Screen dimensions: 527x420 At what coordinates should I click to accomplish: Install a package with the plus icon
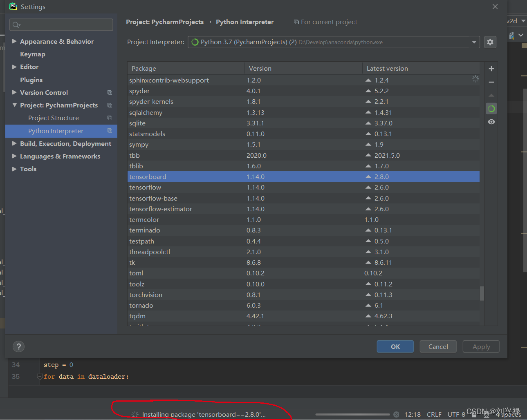tap(491, 69)
